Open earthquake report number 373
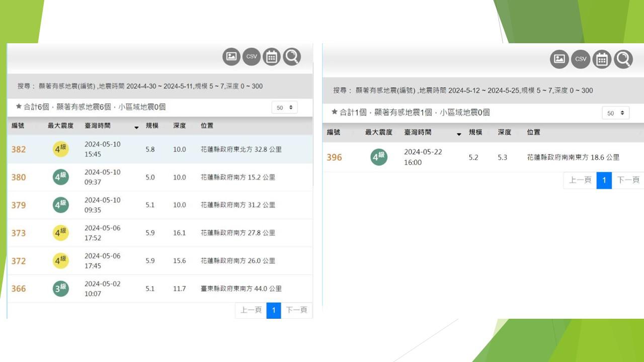Viewport: 644px width, 362px height. click(x=19, y=233)
